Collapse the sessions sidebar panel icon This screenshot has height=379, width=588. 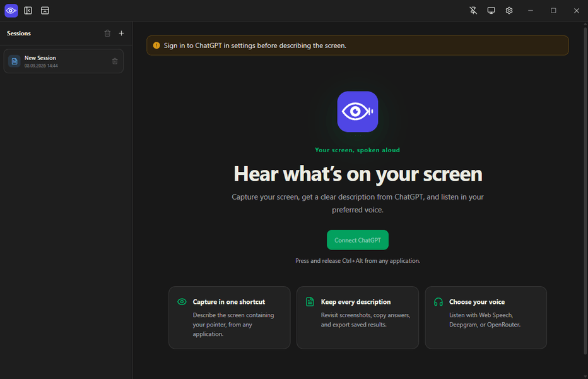(28, 11)
